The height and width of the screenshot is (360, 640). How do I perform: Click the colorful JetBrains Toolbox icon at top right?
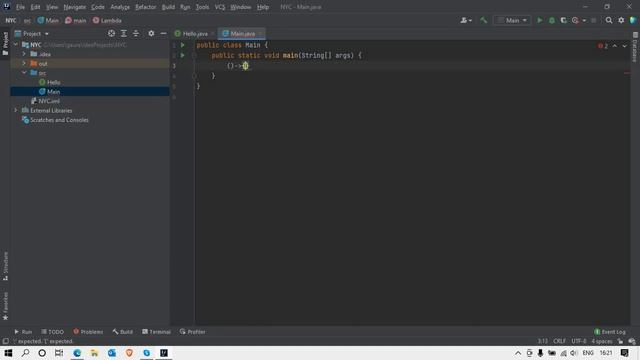point(633,20)
